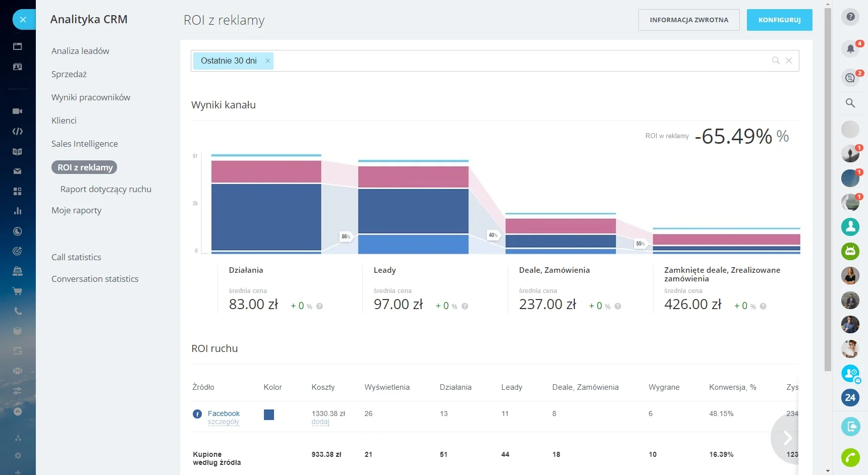Image resolution: width=868 pixels, height=475 pixels.
Task: Open settings via the gear icon
Action: coord(18,456)
